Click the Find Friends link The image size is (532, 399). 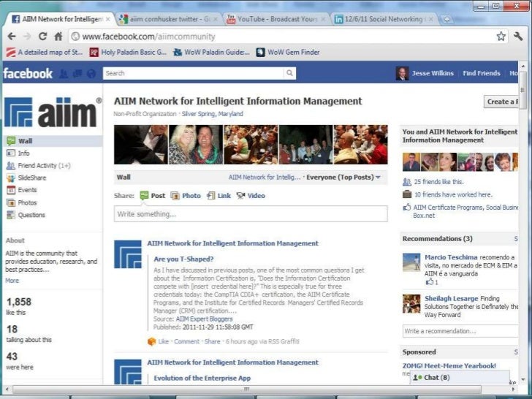pyautogui.click(x=482, y=73)
